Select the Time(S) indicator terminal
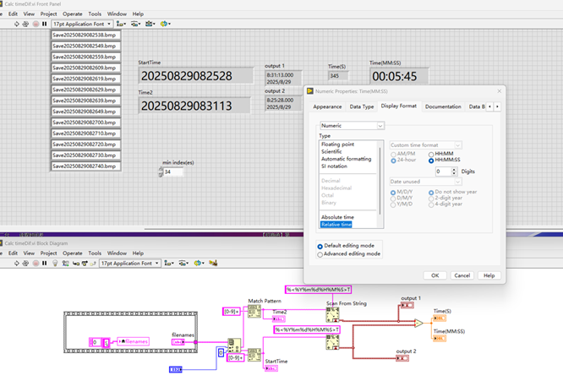 coord(440,318)
